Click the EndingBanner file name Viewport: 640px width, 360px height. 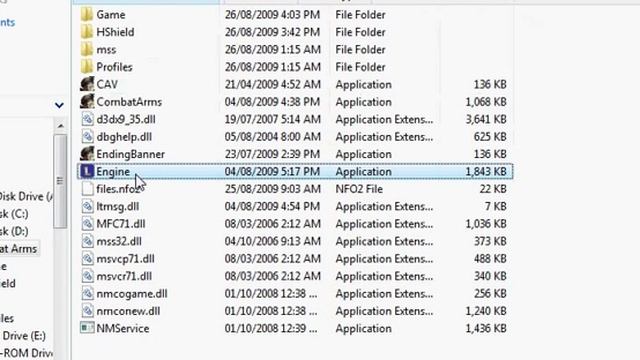[131, 154]
